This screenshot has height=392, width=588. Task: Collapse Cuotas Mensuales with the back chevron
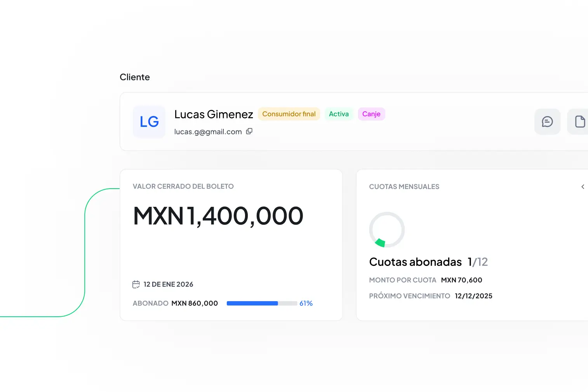point(583,187)
